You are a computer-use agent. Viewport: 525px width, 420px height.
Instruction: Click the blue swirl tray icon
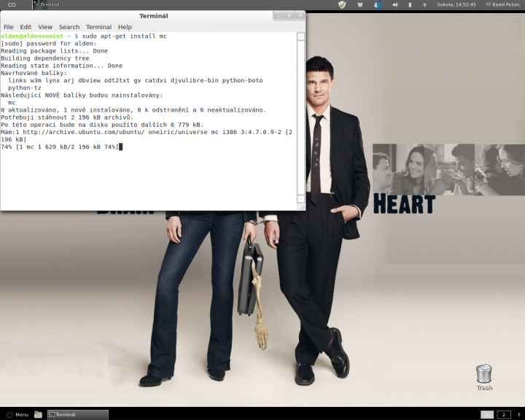tap(378, 4)
